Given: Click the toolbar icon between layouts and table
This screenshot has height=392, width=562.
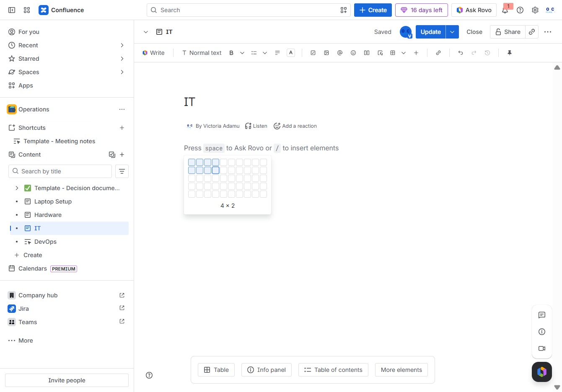Looking at the screenshot, I should pos(380,53).
